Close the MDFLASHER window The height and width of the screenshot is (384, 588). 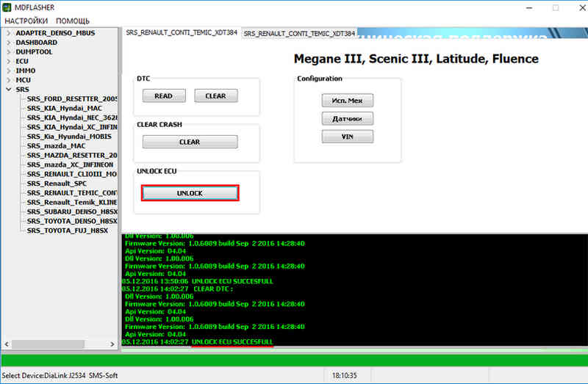click(x=581, y=8)
